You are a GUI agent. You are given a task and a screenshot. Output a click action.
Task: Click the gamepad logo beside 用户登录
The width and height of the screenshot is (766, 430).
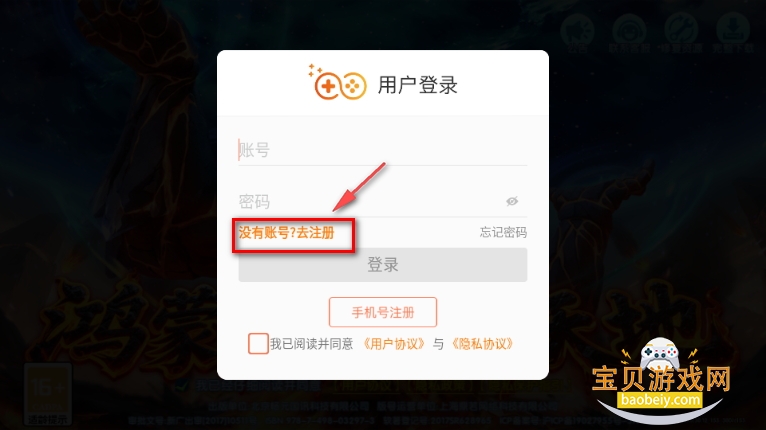(x=338, y=83)
